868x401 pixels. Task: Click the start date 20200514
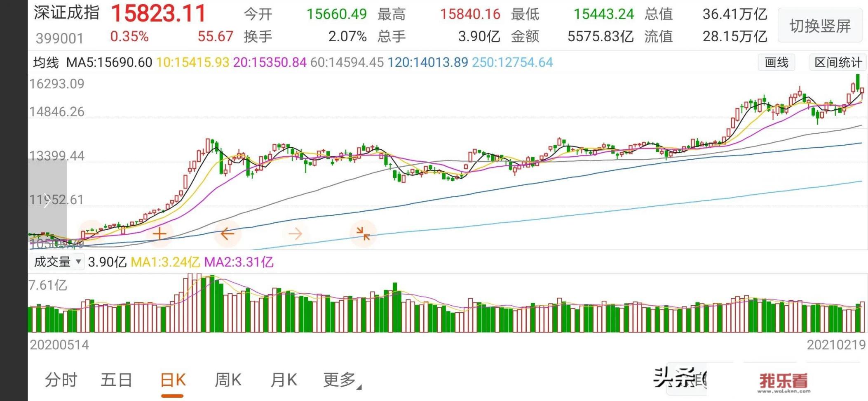click(59, 345)
